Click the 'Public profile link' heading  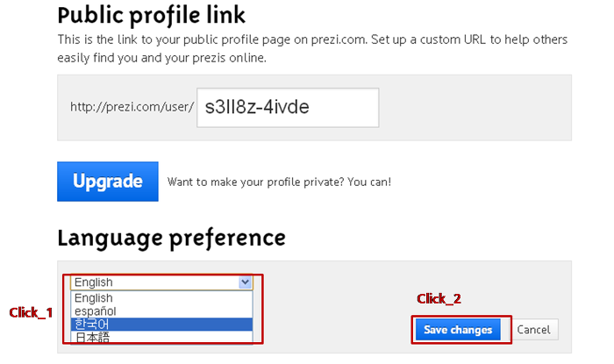[x=152, y=15]
